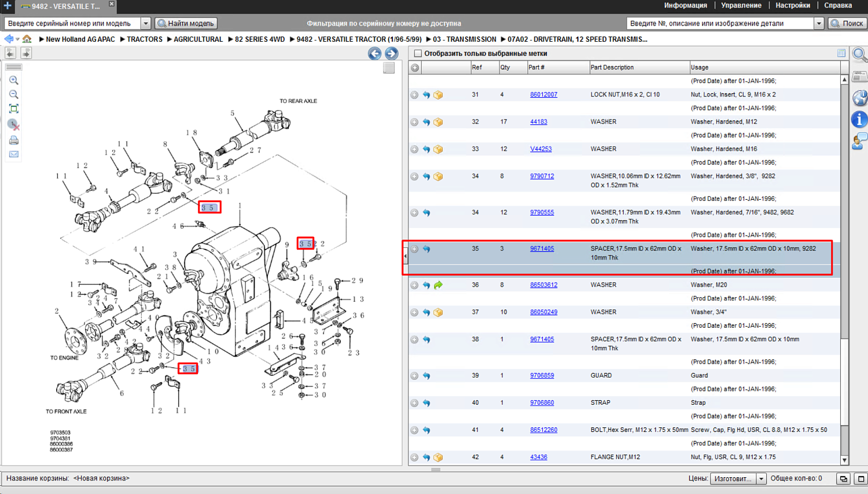Click package icon for FLANGE NUT row
The height and width of the screenshot is (494, 868).
(438, 458)
